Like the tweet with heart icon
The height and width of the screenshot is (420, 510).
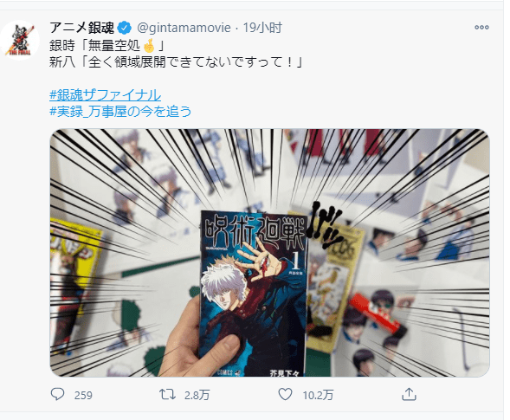(285, 394)
